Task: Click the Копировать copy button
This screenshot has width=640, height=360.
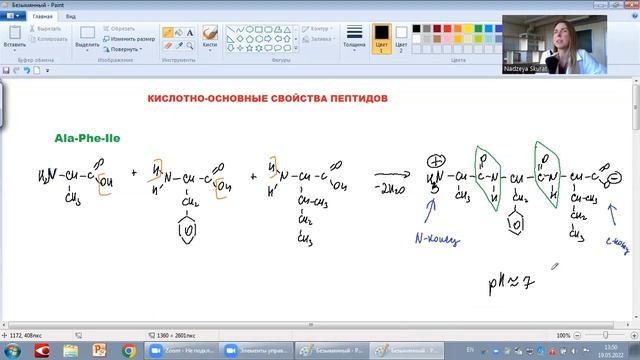Action: click(49, 39)
